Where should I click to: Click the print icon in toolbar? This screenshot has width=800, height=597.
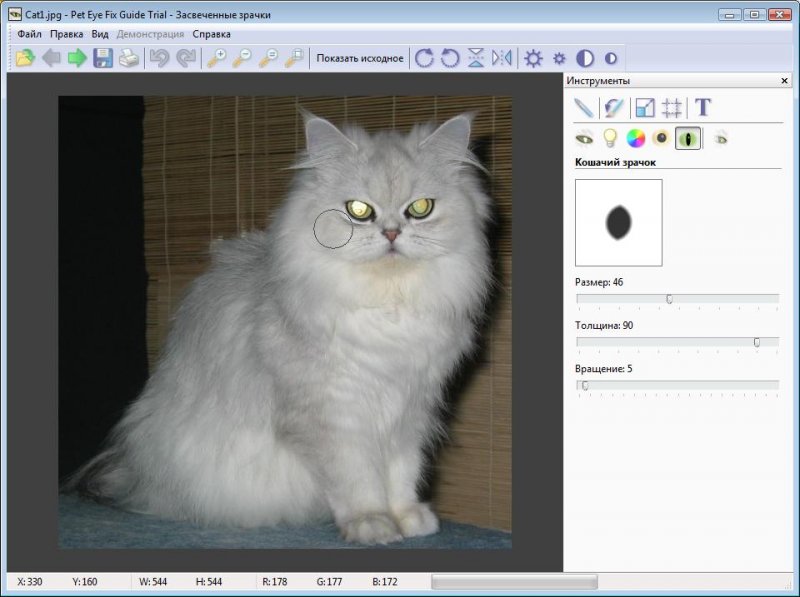pos(129,58)
